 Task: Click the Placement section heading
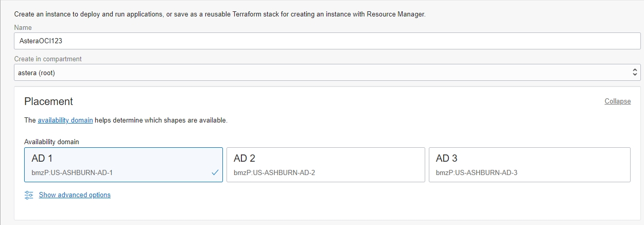(49, 101)
